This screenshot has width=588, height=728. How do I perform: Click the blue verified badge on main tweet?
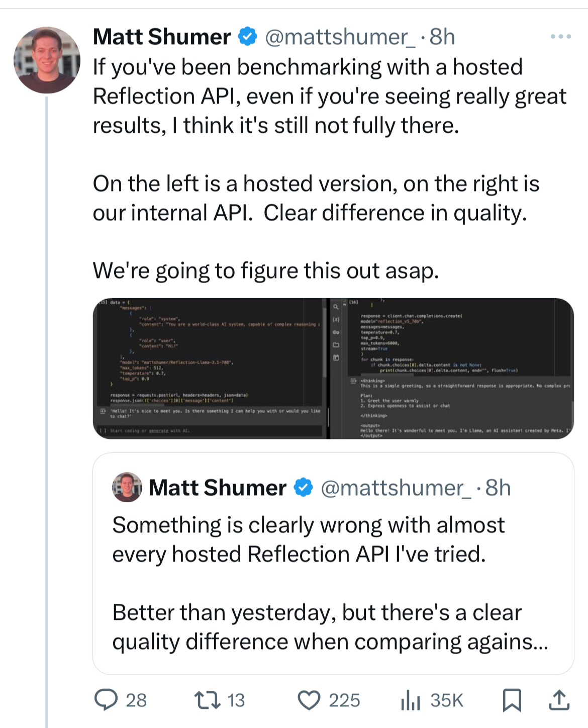coord(247,37)
